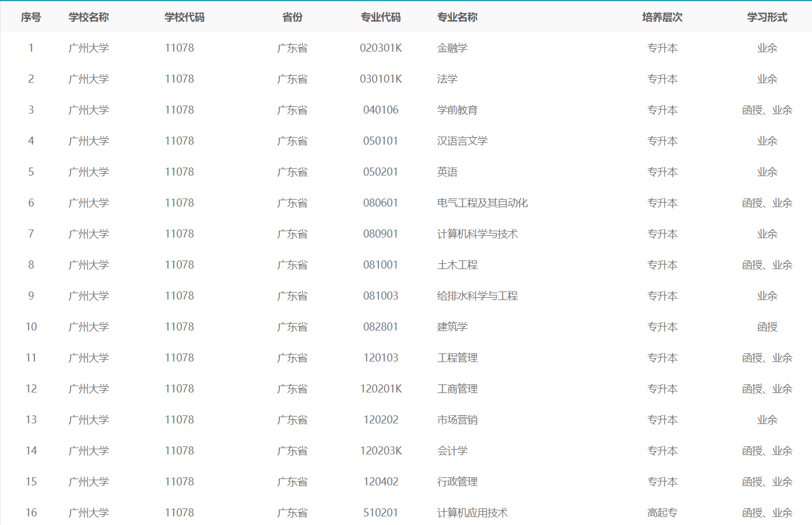Click major code 080901

[x=381, y=234]
